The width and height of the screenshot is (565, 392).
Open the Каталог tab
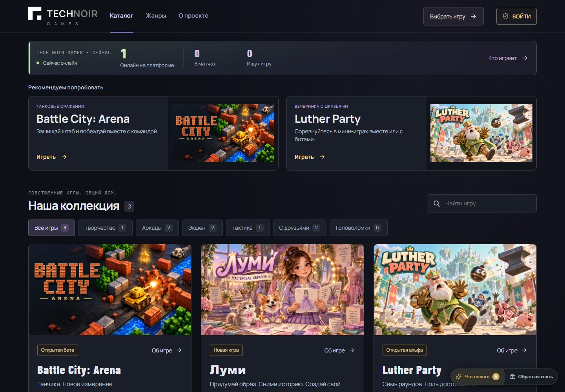[122, 16]
